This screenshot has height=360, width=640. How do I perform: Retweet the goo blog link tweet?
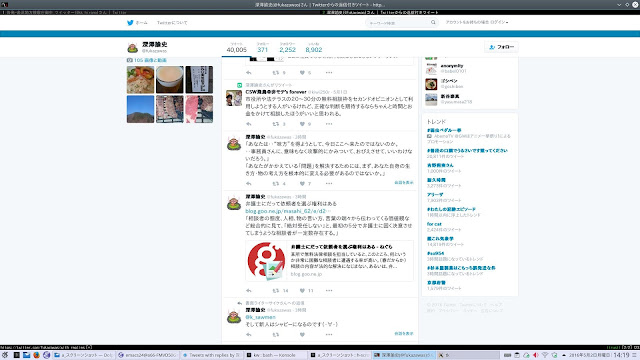tap(276, 291)
